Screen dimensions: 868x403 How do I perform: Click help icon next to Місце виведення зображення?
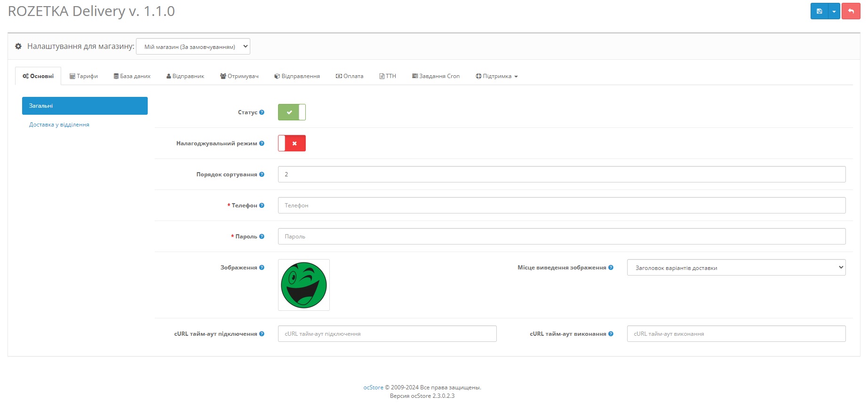(x=611, y=268)
